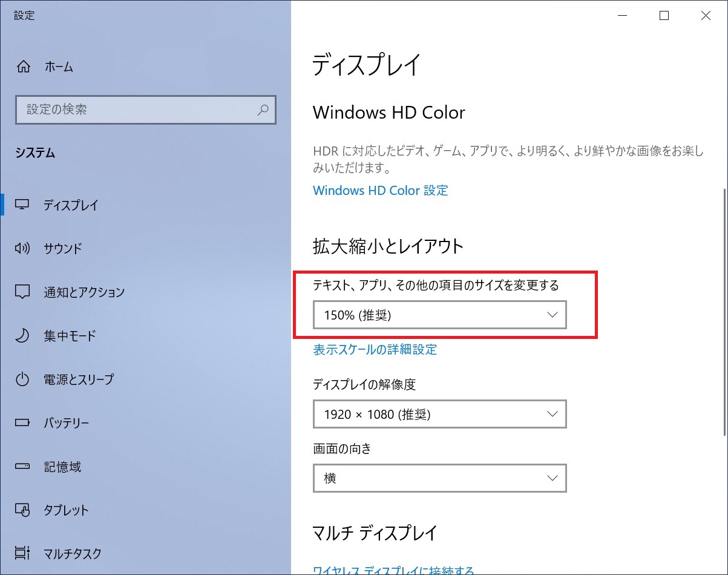The width and height of the screenshot is (728, 575).
Task: Select マルチタスク in the sidebar
Action: click(x=146, y=553)
